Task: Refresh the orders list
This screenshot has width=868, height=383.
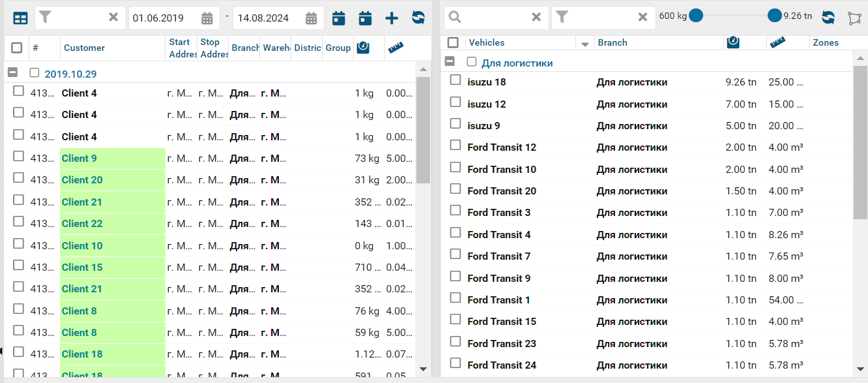Action: (418, 18)
